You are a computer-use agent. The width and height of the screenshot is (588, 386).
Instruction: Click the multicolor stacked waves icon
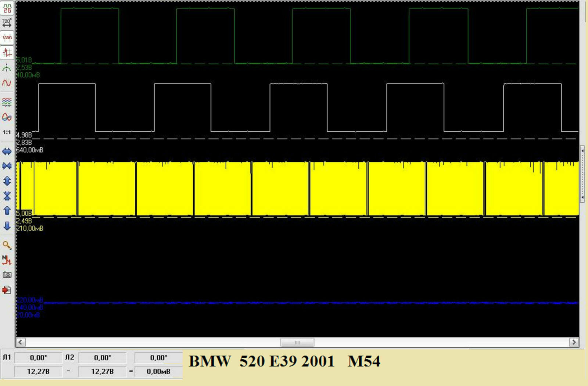tap(7, 102)
